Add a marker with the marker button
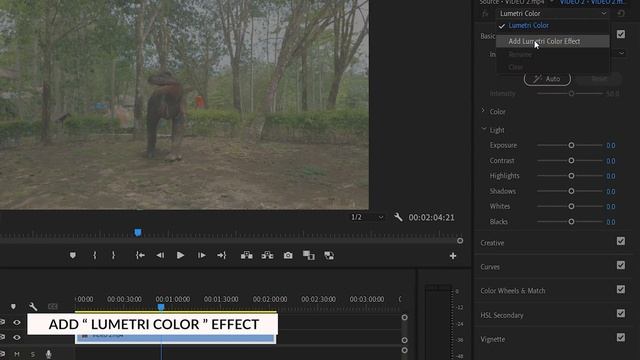Screen dimensions: 640x360 click(73, 256)
